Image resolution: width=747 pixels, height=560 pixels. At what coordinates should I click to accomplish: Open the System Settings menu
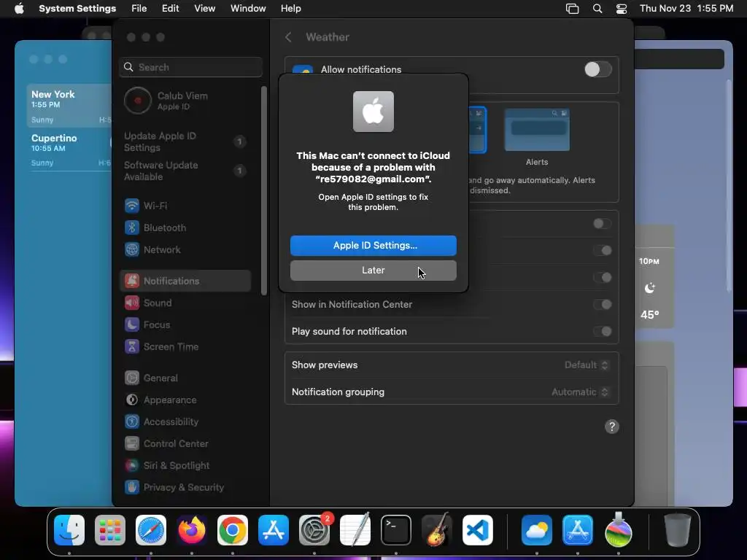(x=77, y=9)
